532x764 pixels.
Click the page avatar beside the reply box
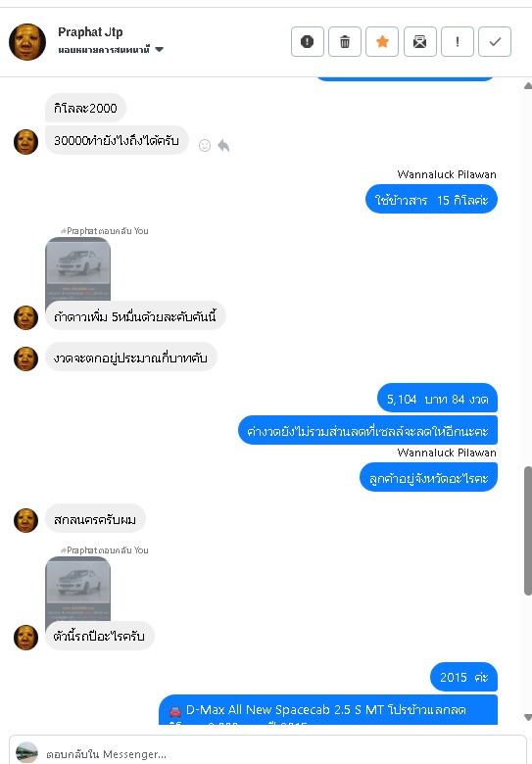tap(26, 753)
